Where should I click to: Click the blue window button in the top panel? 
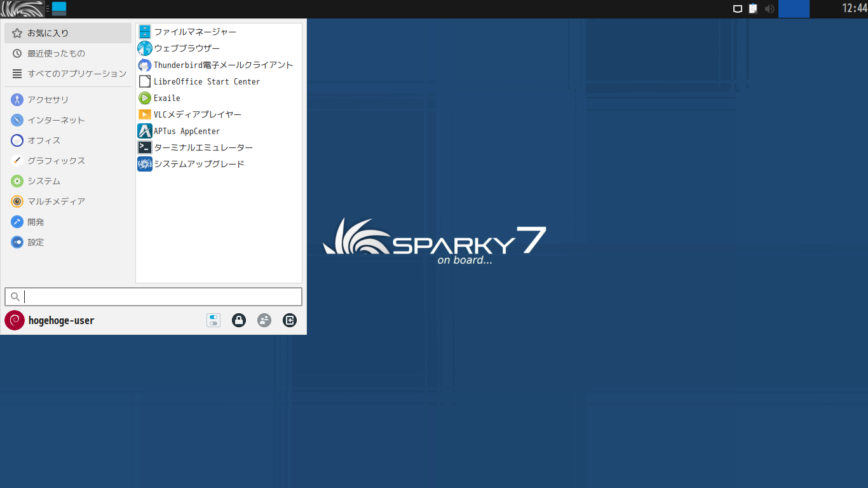[x=59, y=9]
